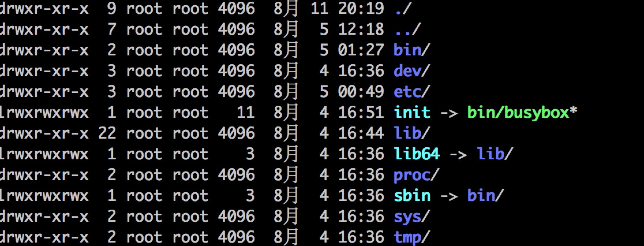
Task: Click the timestamp "20:19"
Action: point(361,9)
